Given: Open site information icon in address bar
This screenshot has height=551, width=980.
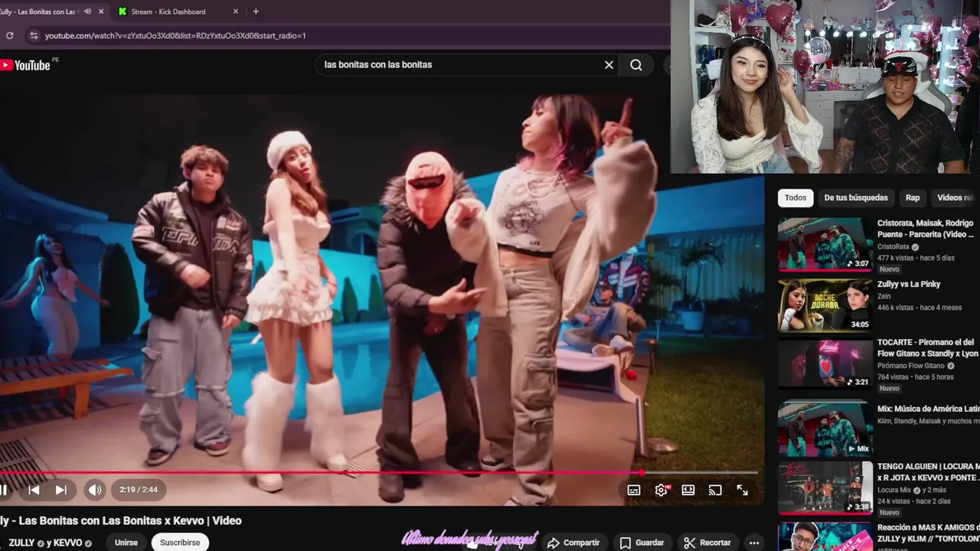Looking at the screenshot, I should click(33, 35).
